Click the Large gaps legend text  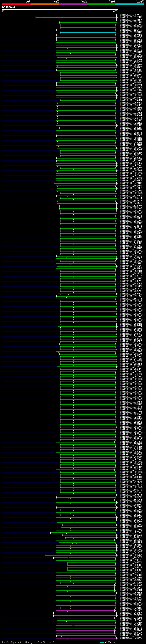coord(28,642)
